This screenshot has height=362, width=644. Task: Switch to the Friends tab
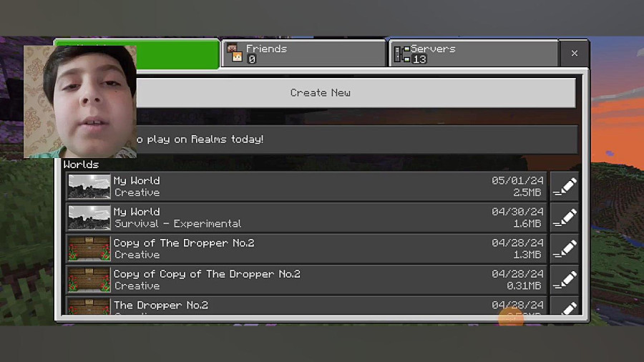[x=303, y=54]
